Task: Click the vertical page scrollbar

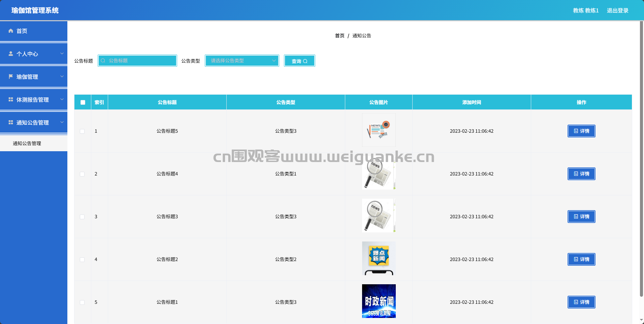Action: click(642, 158)
